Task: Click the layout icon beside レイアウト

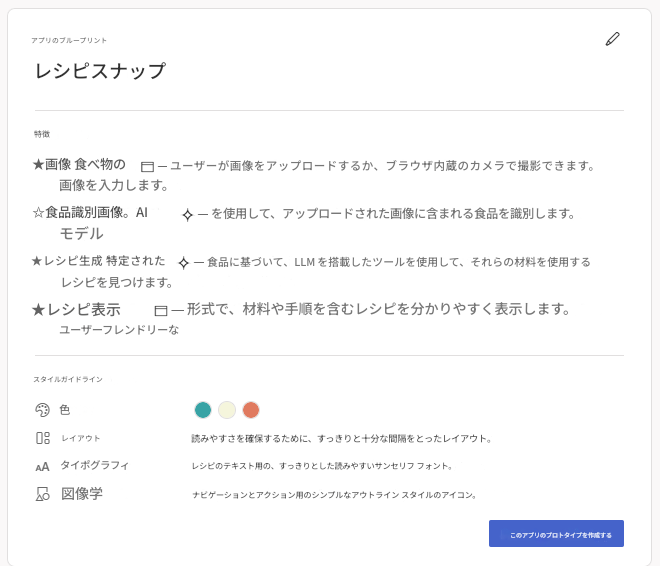Action: coord(42,438)
